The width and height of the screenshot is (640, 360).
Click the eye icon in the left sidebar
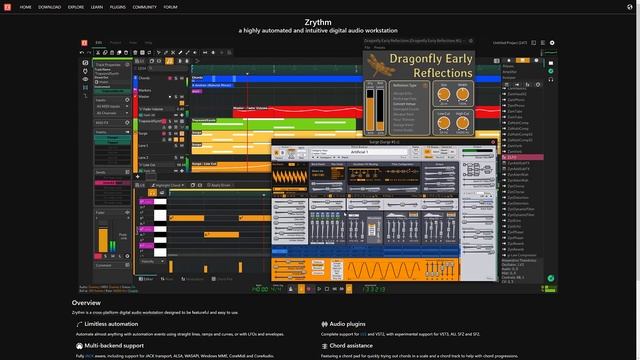(85, 79)
